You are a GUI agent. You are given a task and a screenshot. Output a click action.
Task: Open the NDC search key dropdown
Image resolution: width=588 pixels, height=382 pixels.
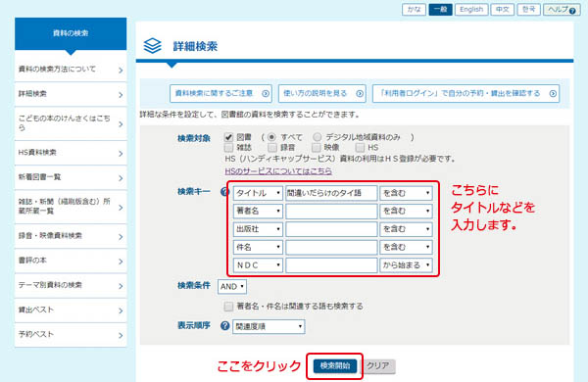tap(258, 265)
